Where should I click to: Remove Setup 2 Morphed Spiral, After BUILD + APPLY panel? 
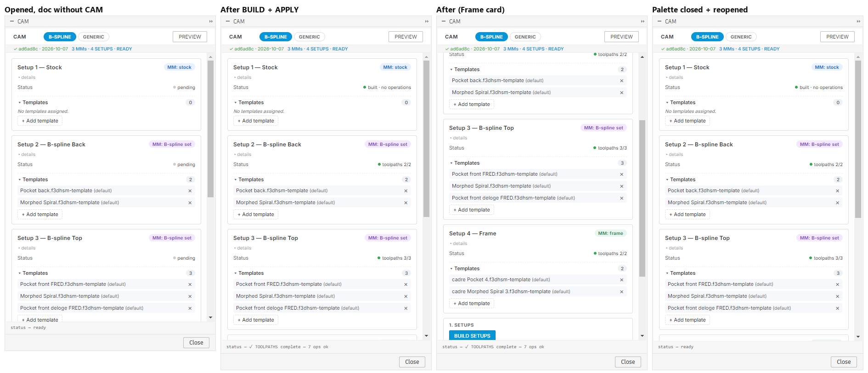[406, 203]
